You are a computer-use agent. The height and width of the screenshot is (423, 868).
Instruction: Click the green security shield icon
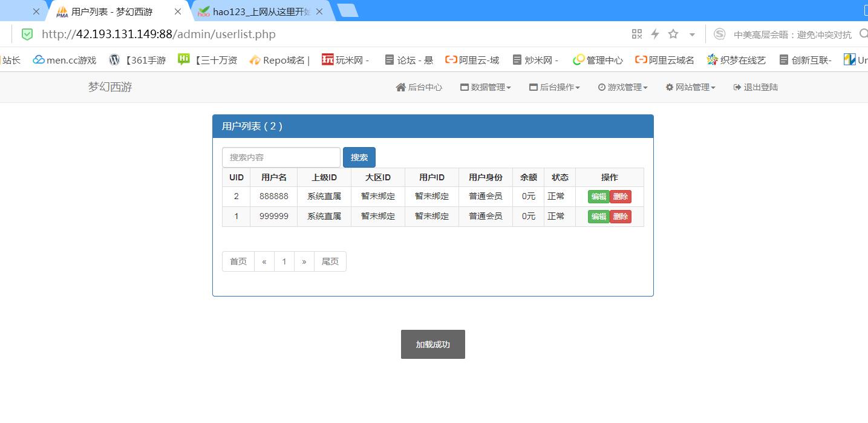pos(27,34)
